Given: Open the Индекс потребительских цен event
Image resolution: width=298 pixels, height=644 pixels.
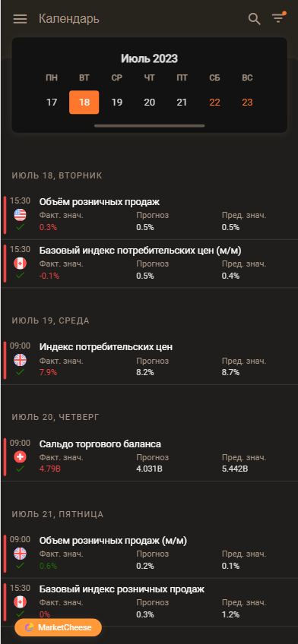Looking at the screenshot, I should click(x=149, y=361).
